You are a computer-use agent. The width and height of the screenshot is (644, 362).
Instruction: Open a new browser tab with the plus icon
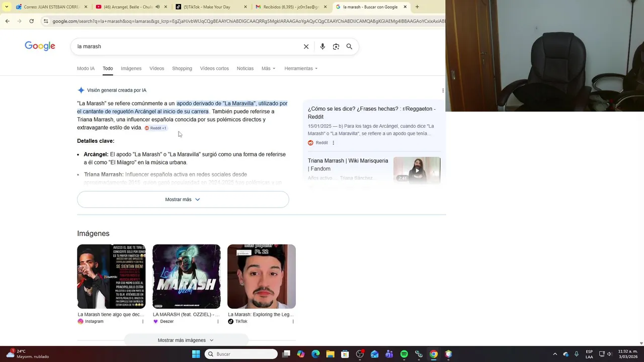(417, 7)
